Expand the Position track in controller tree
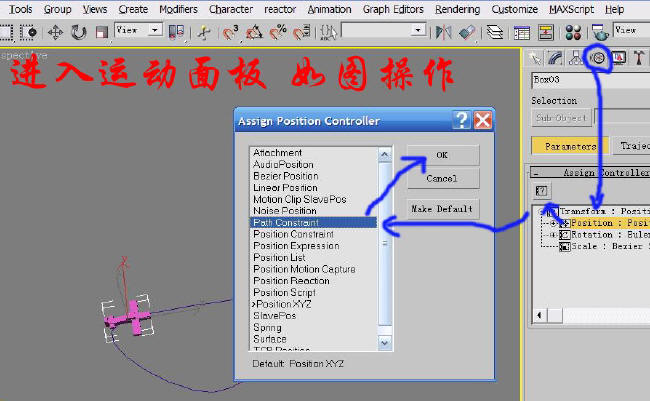 (x=553, y=223)
